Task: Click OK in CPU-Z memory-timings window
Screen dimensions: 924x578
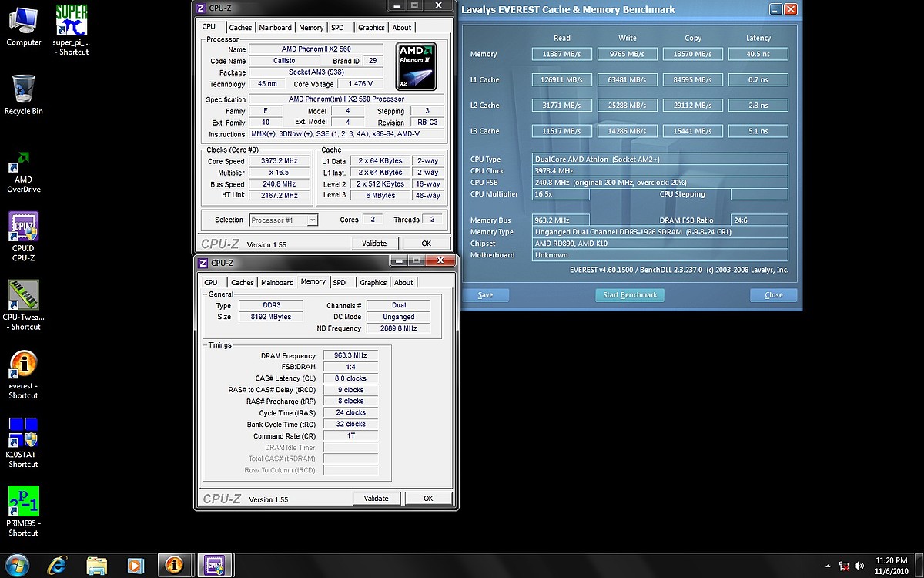Action: [428, 499]
